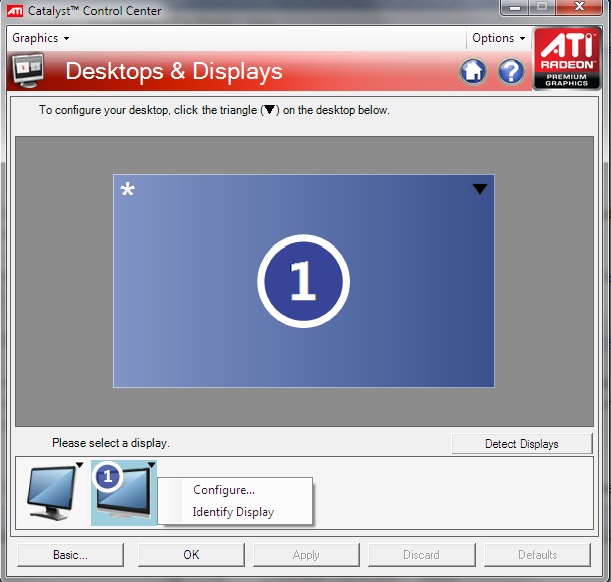Image resolution: width=611 pixels, height=582 pixels.
Task: Confirm with the OK button
Action: (x=191, y=555)
